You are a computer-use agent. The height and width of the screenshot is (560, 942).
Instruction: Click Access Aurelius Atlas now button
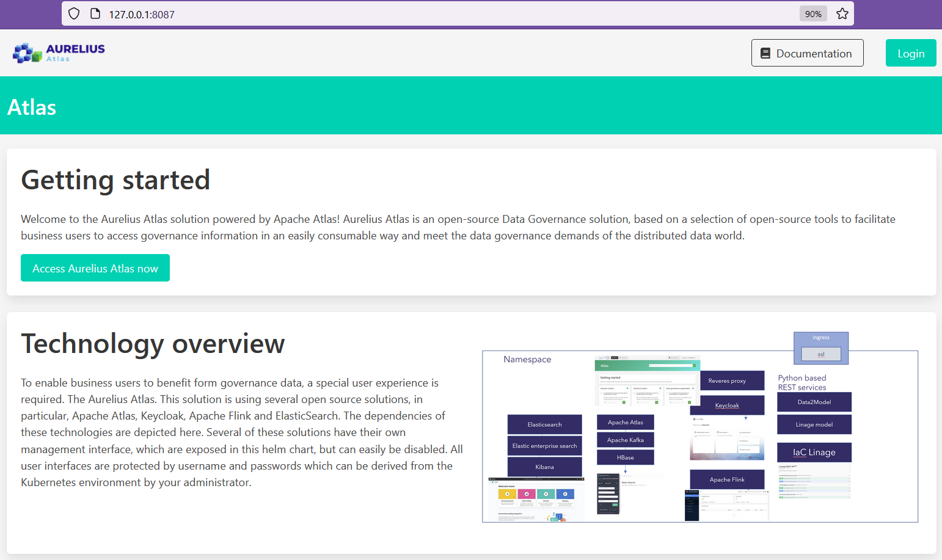pyautogui.click(x=95, y=268)
